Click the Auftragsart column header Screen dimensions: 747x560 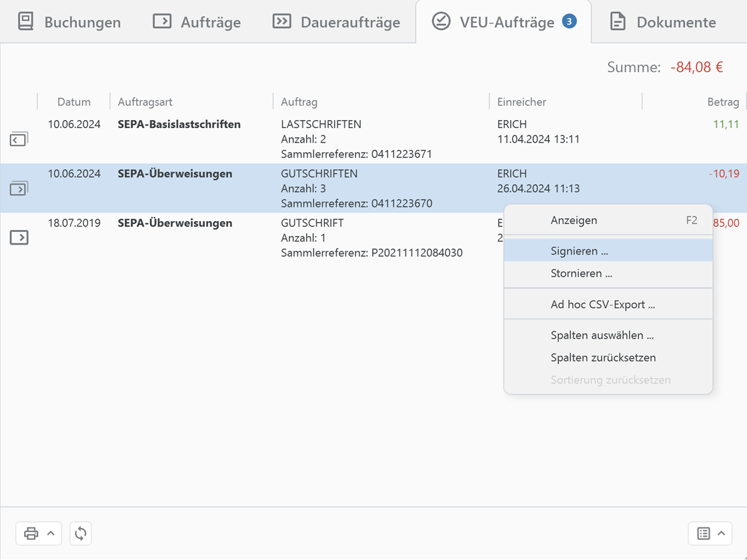point(145,102)
